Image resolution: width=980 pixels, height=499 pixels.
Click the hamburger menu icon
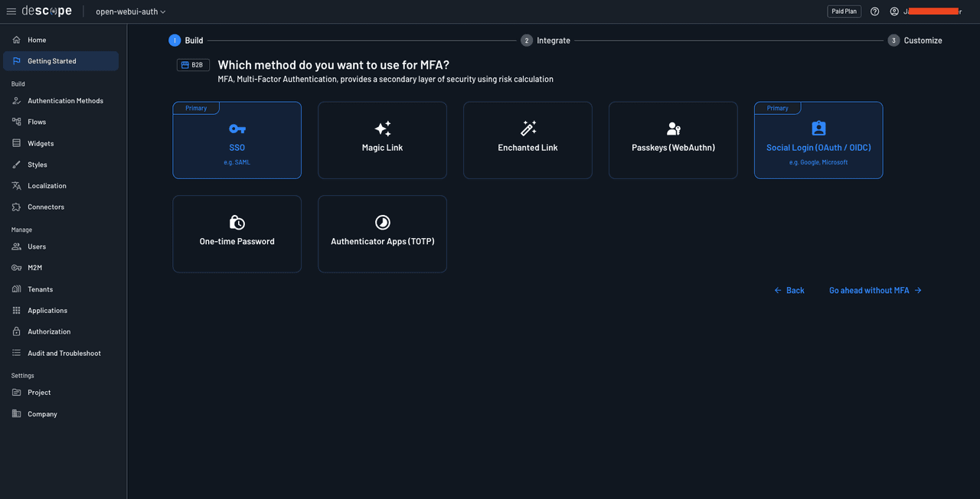[x=11, y=11]
